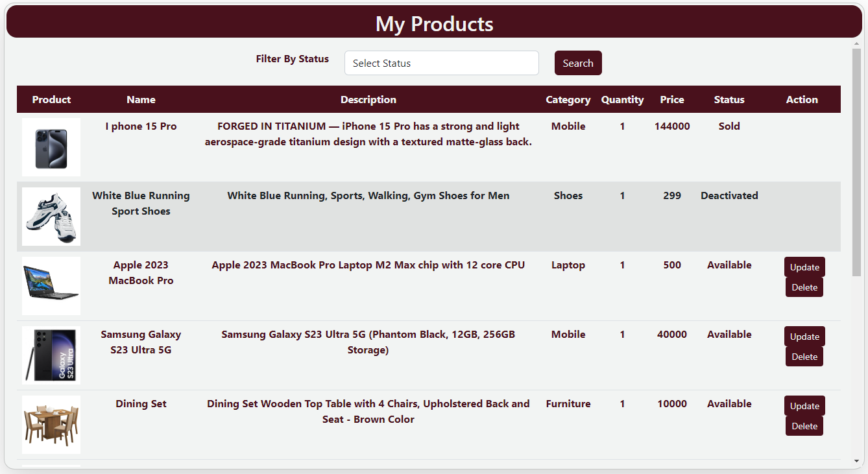The height and width of the screenshot is (474, 868).
Task: Click the Status column header
Action: [x=729, y=99]
